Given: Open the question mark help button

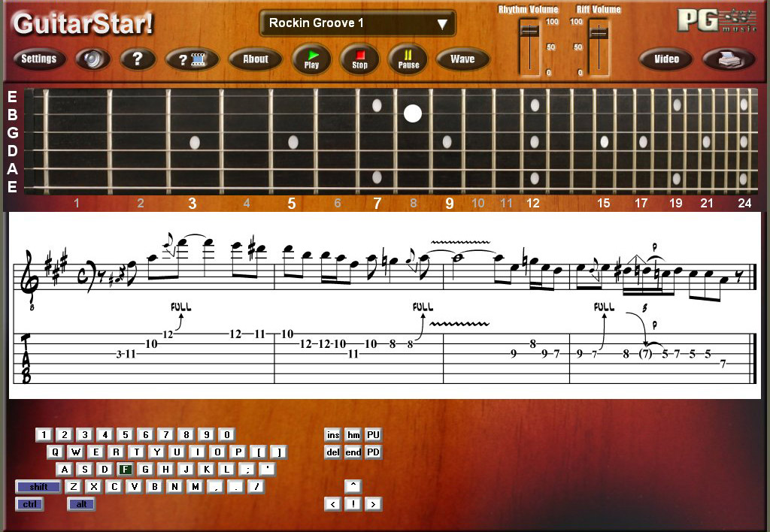Looking at the screenshot, I should click(138, 59).
